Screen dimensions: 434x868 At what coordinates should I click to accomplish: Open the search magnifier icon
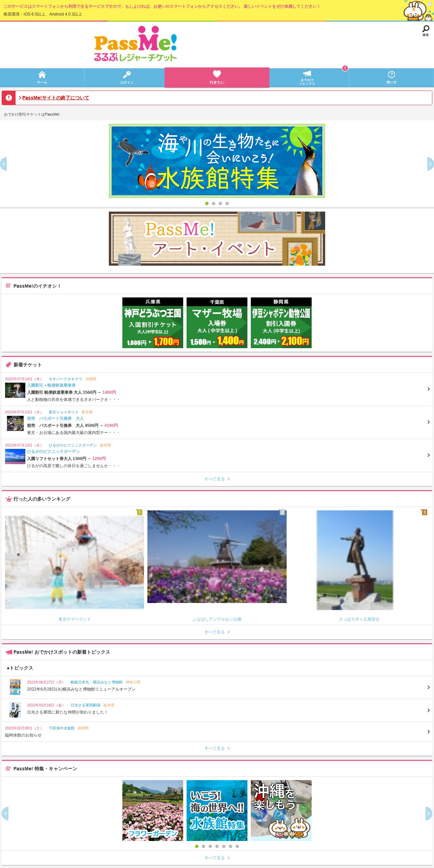(x=426, y=30)
